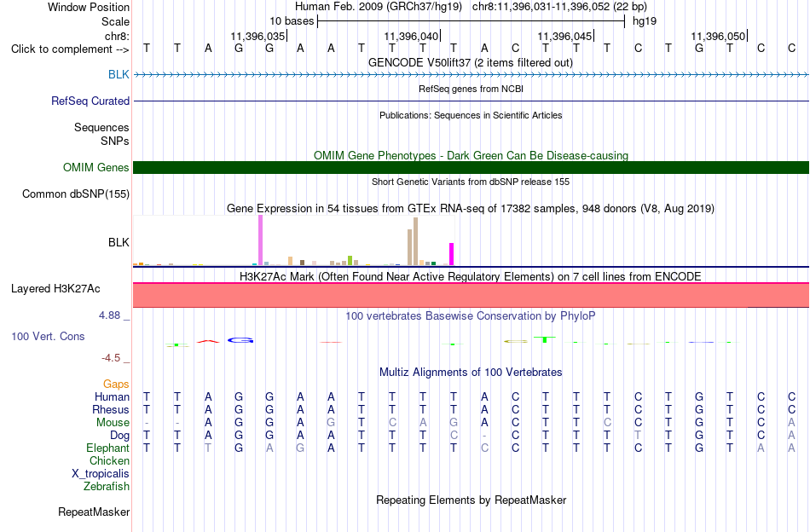Screen dimensions: 810x532
Task: Select the Common dbSNP(155) track label
Action: coord(75,194)
